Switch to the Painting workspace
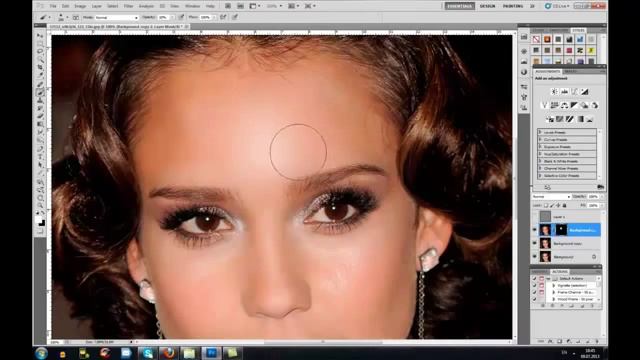640x360 pixels. point(513,6)
